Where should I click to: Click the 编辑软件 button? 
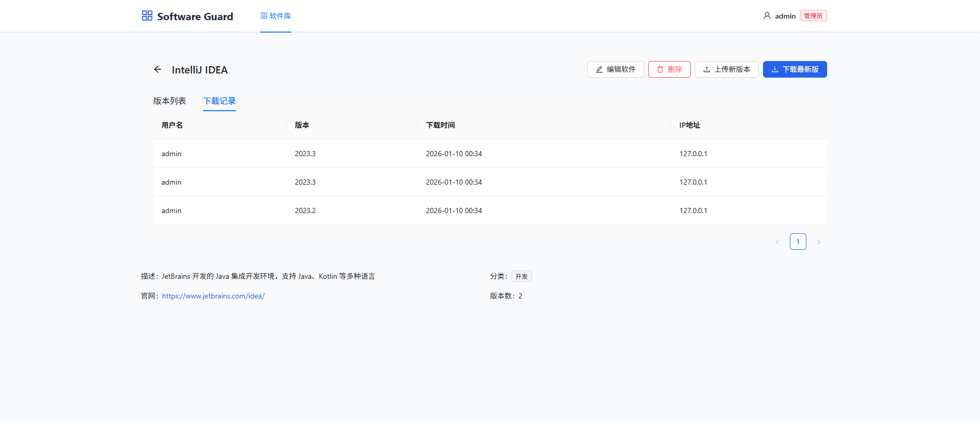[x=616, y=69]
